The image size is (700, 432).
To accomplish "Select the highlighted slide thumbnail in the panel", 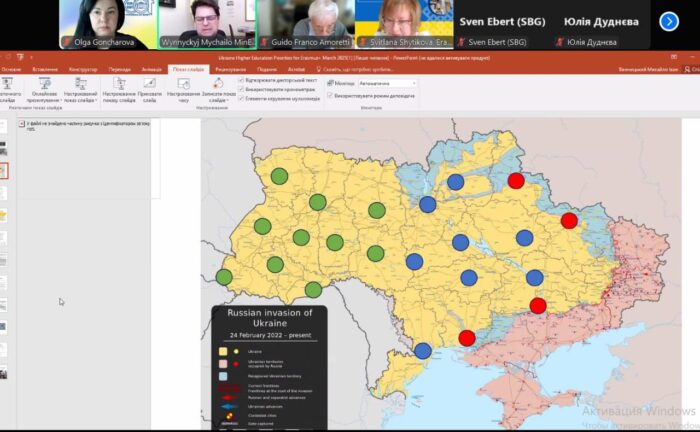I will coord(4,170).
